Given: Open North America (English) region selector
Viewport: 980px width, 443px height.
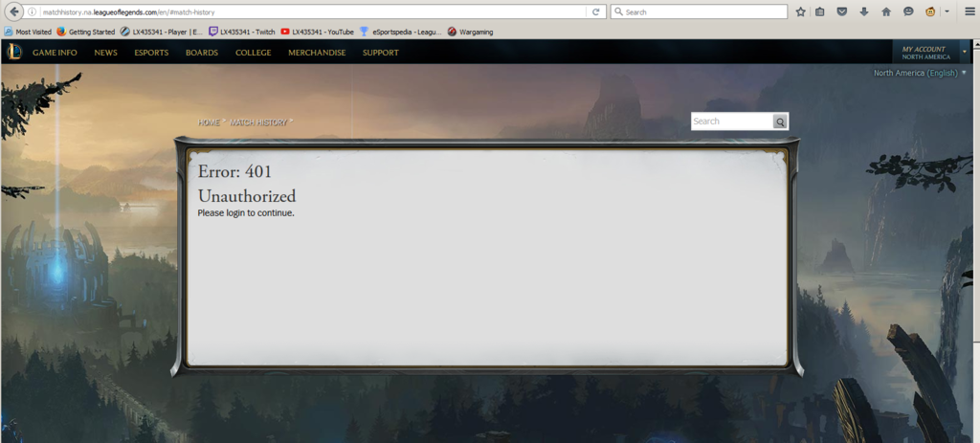Looking at the screenshot, I should tap(920, 73).
